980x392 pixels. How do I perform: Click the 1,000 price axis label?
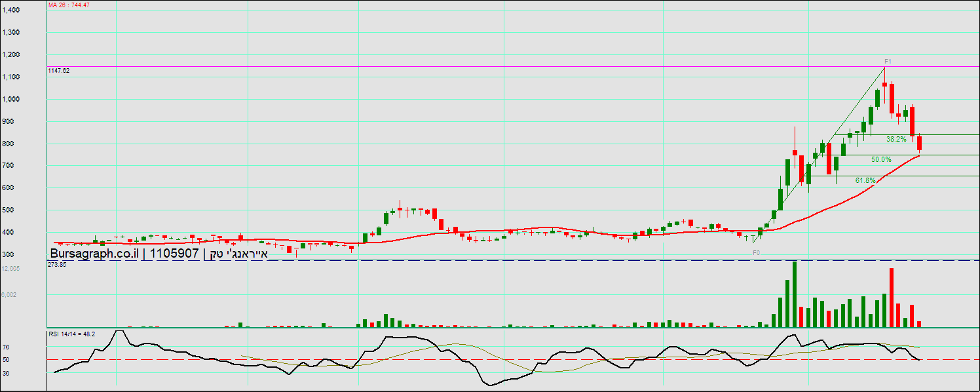pos(11,100)
